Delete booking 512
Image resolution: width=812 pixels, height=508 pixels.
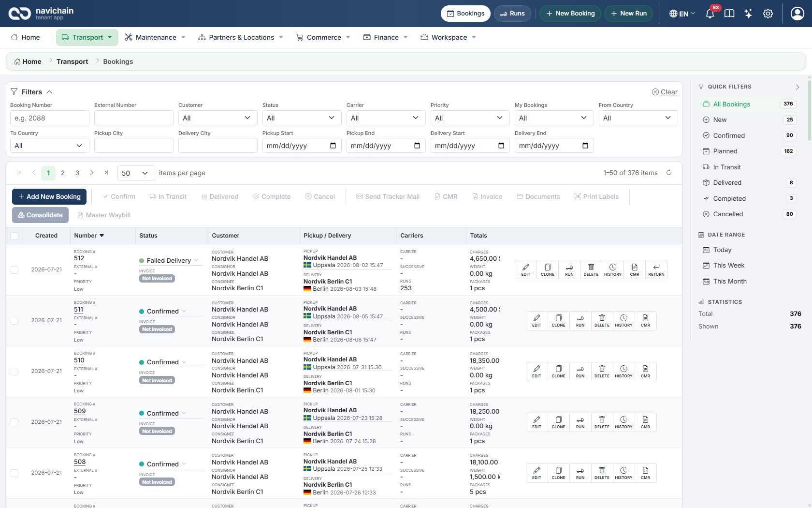pyautogui.click(x=591, y=269)
